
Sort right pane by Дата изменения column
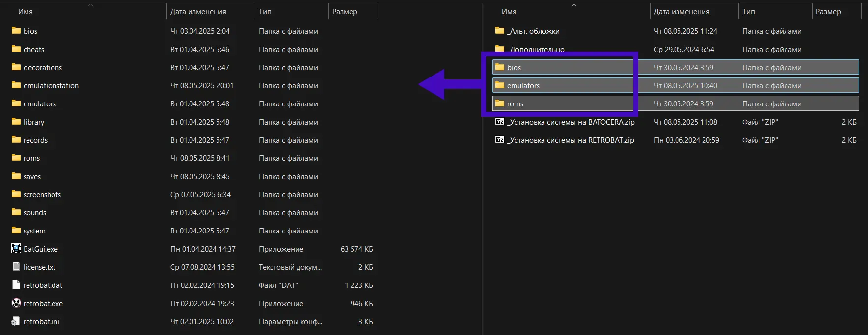(x=682, y=12)
